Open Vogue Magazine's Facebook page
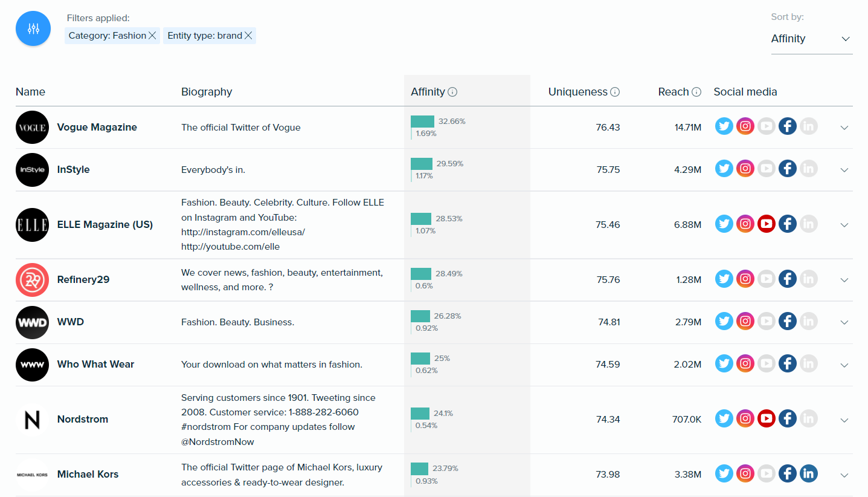 pos(787,127)
